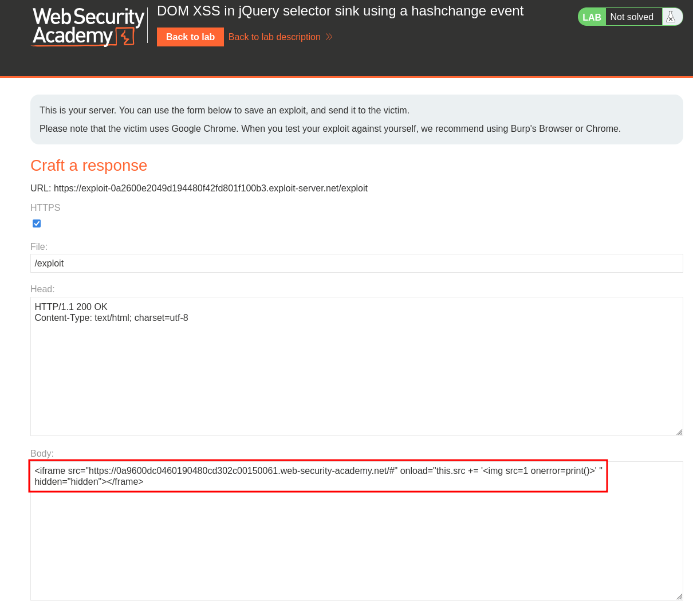The width and height of the screenshot is (693, 616).
Task: Click the HTTP/1.1 200 OK line
Action: tap(71, 307)
